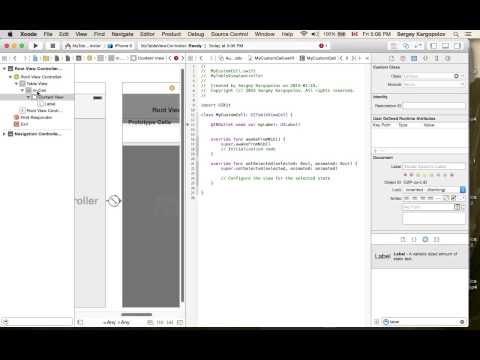Viewport: 480px width, 360px height.
Task: Open the Debug menu
Action: (x=196, y=34)
